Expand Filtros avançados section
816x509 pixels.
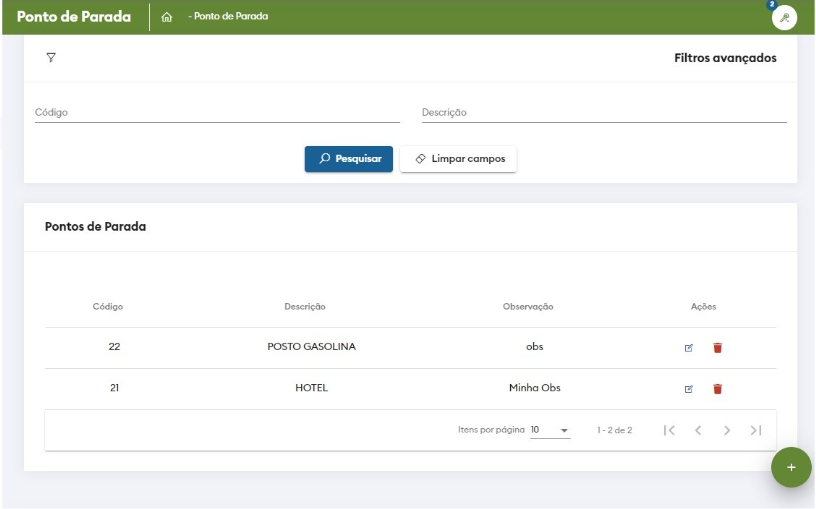click(725, 58)
